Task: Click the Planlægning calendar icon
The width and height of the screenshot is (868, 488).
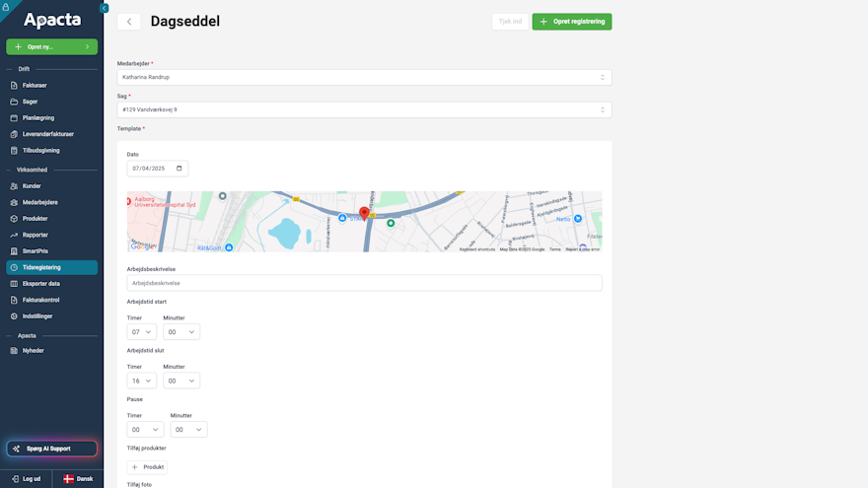Action: click(x=14, y=118)
